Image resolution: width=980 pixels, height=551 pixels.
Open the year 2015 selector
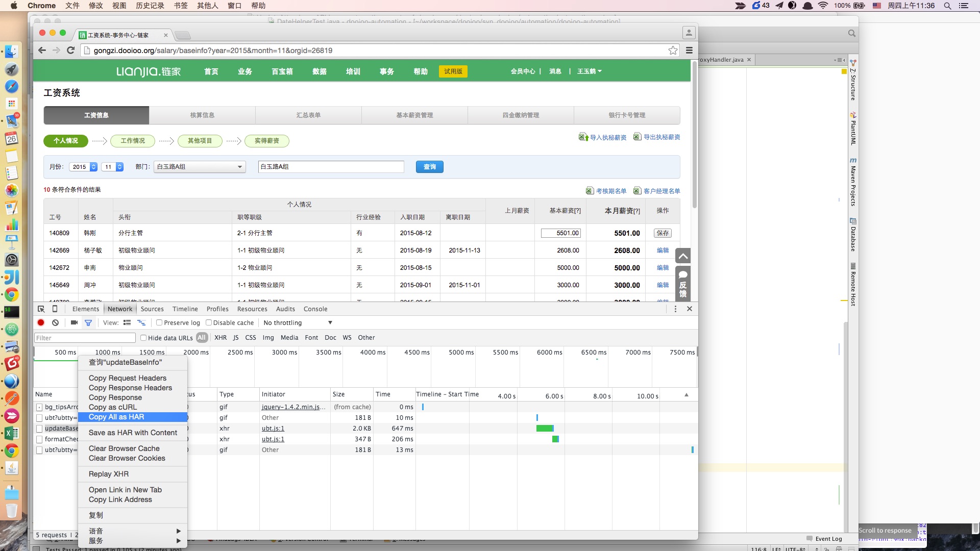[83, 167]
